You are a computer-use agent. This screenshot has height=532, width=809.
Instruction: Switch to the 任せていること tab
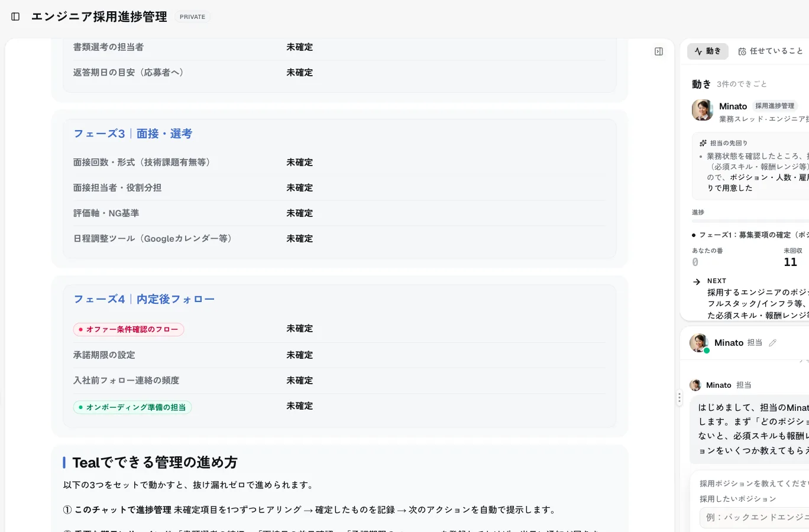coord(771,51)
